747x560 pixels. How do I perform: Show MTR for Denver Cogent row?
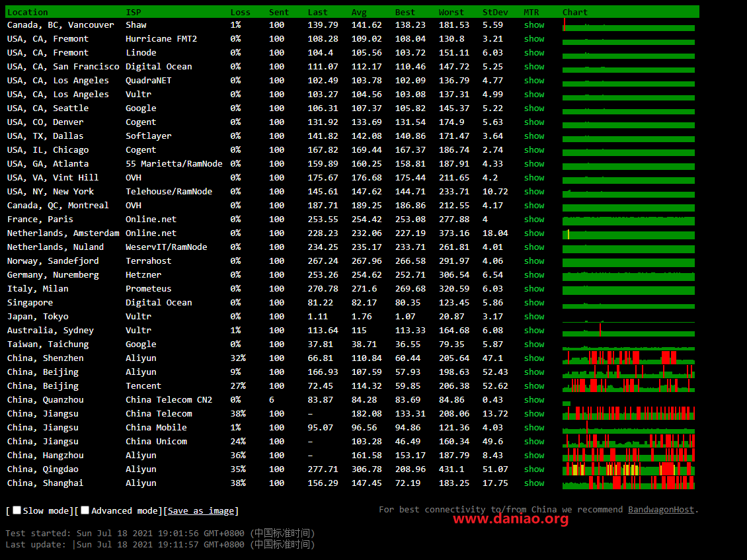(534, 122)
